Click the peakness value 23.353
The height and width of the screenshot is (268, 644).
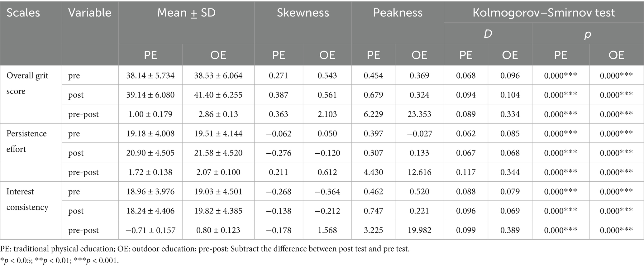point(419,114)
